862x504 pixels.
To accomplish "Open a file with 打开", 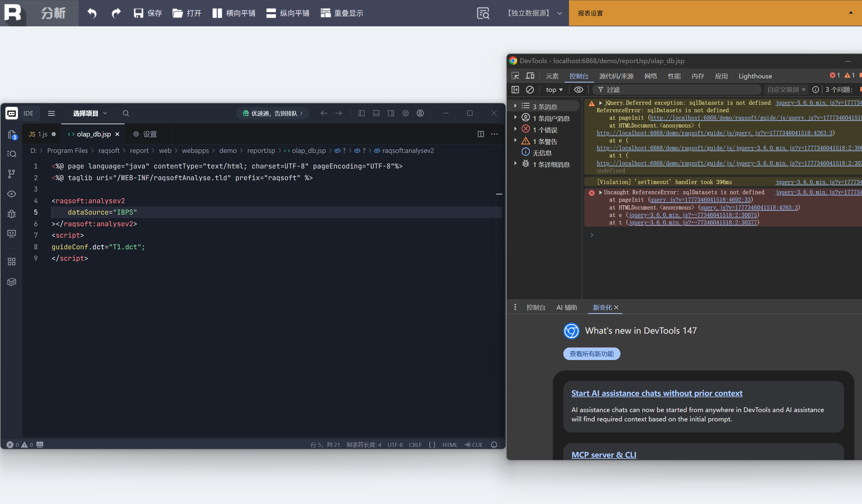I will [x=187, y=13].
